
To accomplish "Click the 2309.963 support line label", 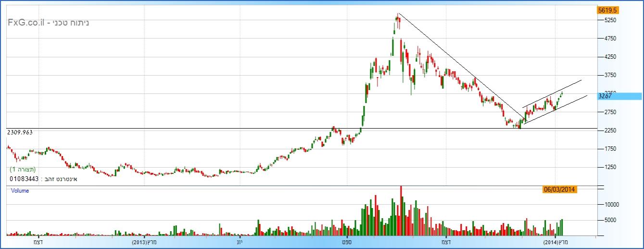I will tap(23, 132).
